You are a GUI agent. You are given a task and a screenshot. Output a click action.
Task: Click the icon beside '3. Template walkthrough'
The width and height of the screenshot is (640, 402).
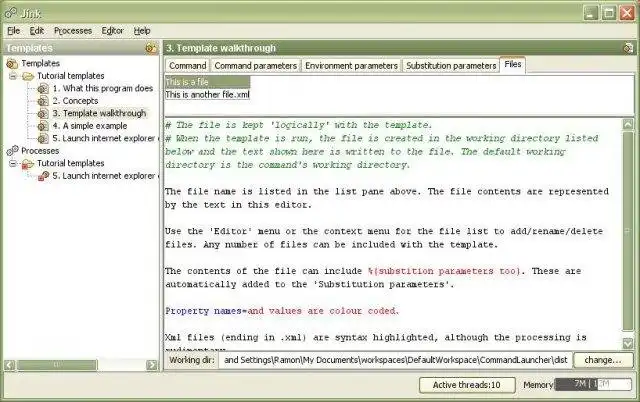point(43,113)
